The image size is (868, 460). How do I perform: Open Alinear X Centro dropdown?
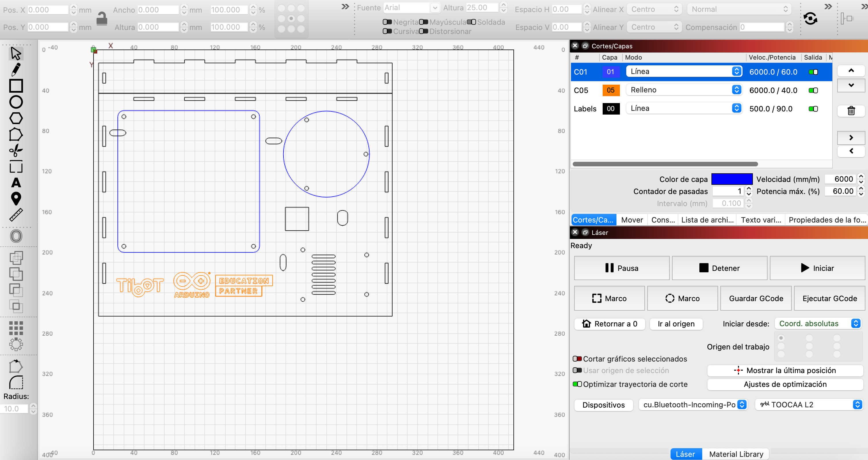pyautogui.click(x=654, y=9)
